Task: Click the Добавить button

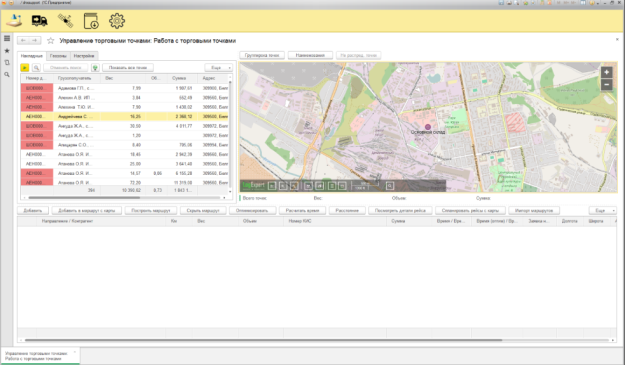Action: pos(33,210)
